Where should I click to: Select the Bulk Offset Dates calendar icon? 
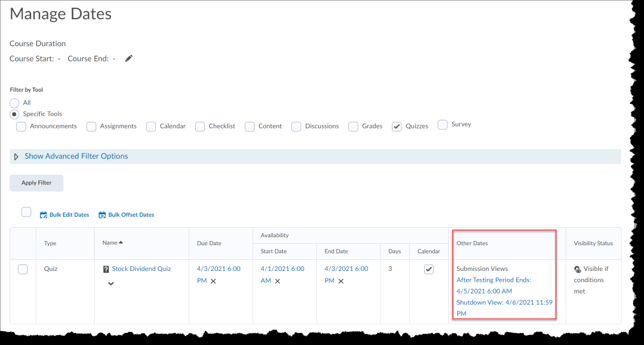(102, 214)
